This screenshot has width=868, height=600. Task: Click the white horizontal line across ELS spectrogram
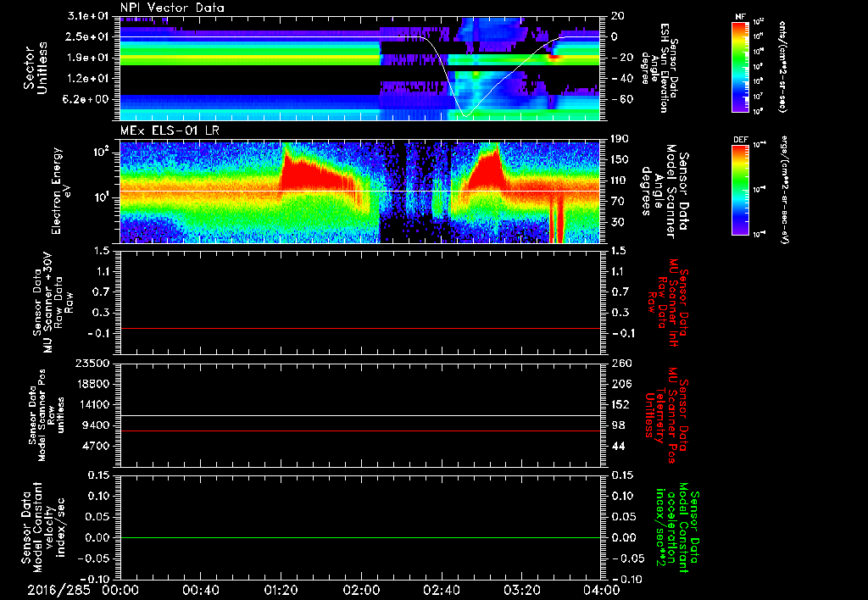tap(359, 191)
